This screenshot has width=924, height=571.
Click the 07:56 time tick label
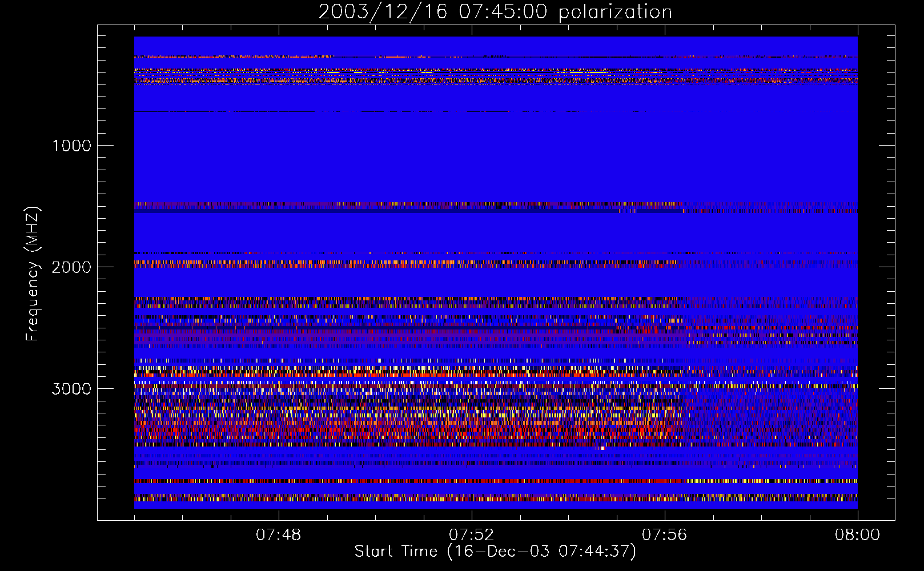click(x=664, y=535)
